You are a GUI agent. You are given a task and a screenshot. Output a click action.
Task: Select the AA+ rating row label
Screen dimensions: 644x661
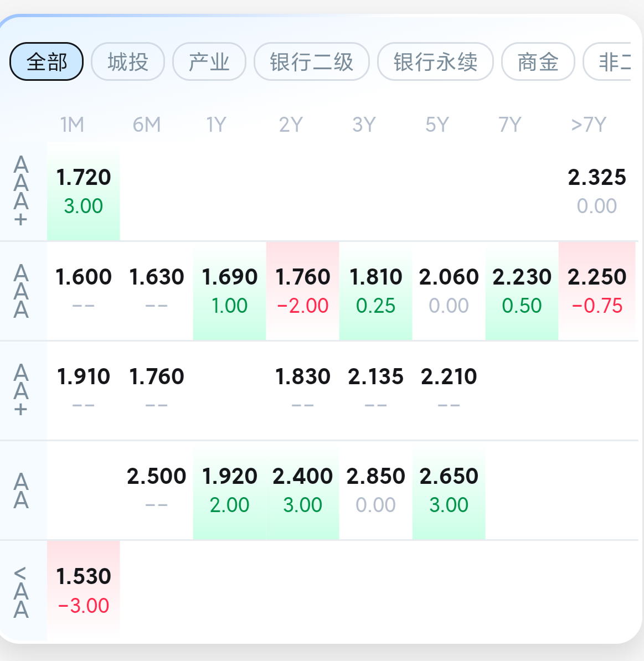tap(21, 390)
